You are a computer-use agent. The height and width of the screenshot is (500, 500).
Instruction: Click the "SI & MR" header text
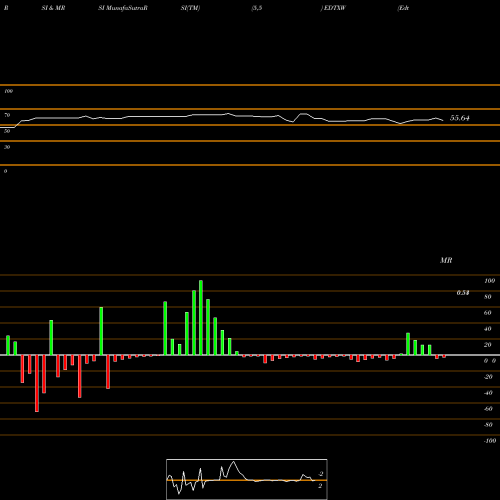[53, 8]
